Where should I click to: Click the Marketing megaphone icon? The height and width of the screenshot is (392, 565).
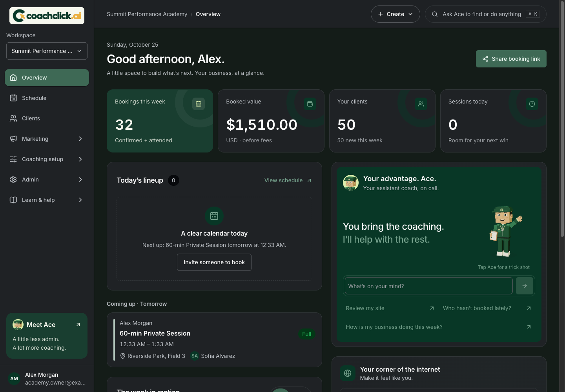click(x=13, y=139)
